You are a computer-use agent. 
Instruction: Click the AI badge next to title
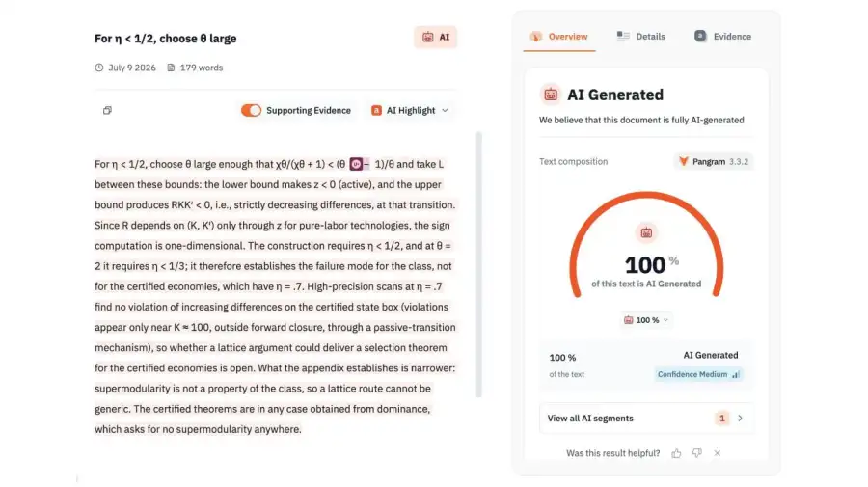(x=436, y=37)
